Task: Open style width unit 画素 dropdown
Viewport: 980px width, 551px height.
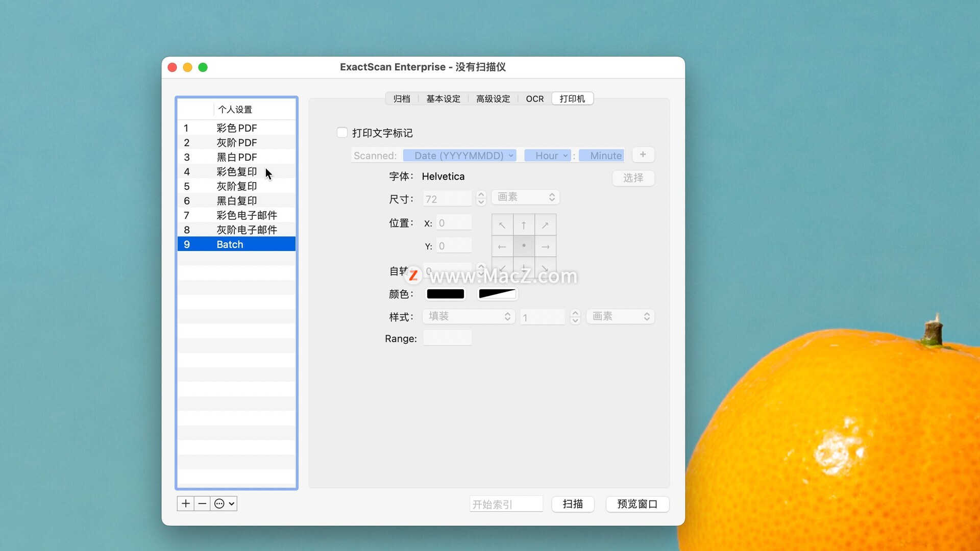Action: pos(620,316)
